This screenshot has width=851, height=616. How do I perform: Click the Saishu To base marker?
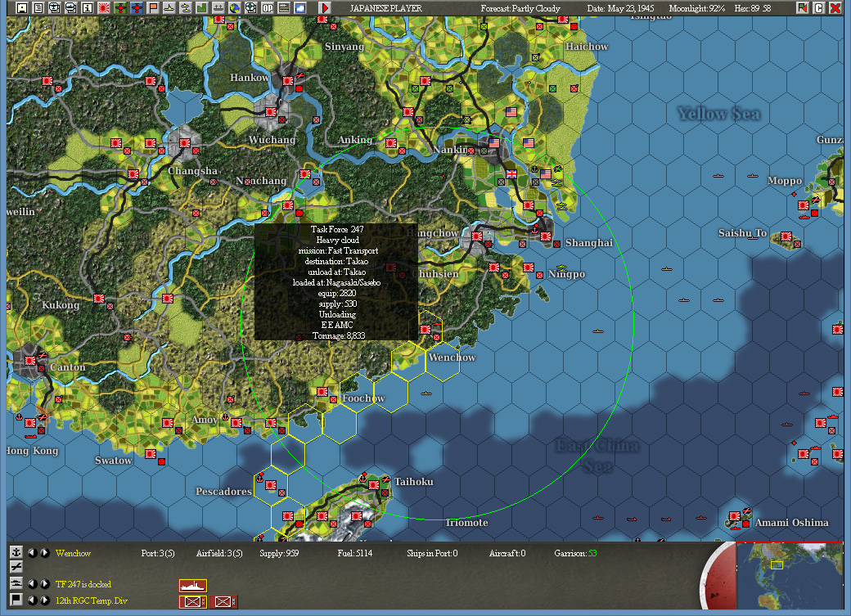pyautogui.click(x=786, y=236)
